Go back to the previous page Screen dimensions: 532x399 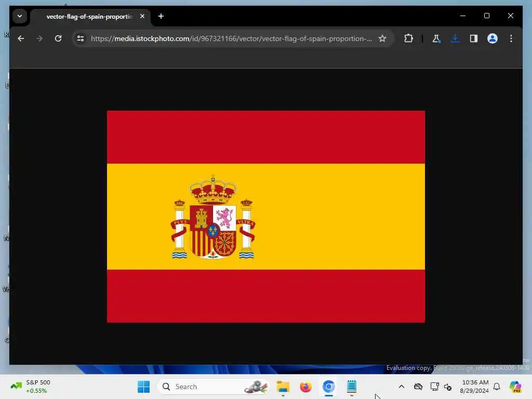(21, 38)
